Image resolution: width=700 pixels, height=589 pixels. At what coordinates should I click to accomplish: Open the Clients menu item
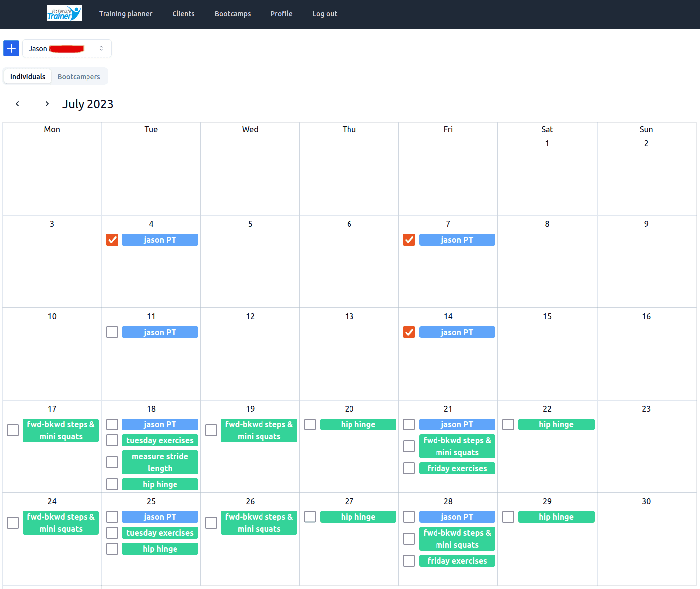coord(183,14)
